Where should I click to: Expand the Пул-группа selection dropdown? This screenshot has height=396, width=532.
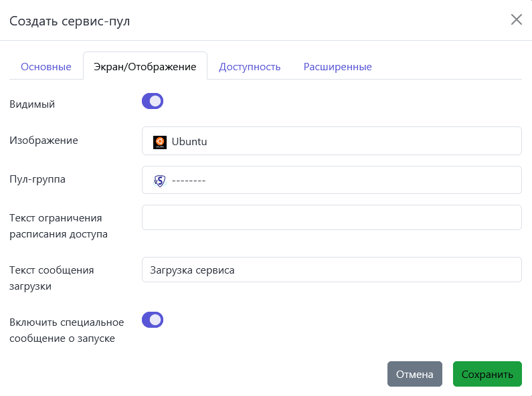[x=331, y=180]
